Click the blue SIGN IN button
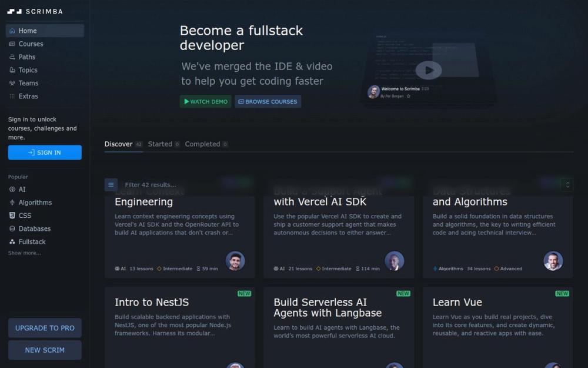588x368 pixels. 45,152
